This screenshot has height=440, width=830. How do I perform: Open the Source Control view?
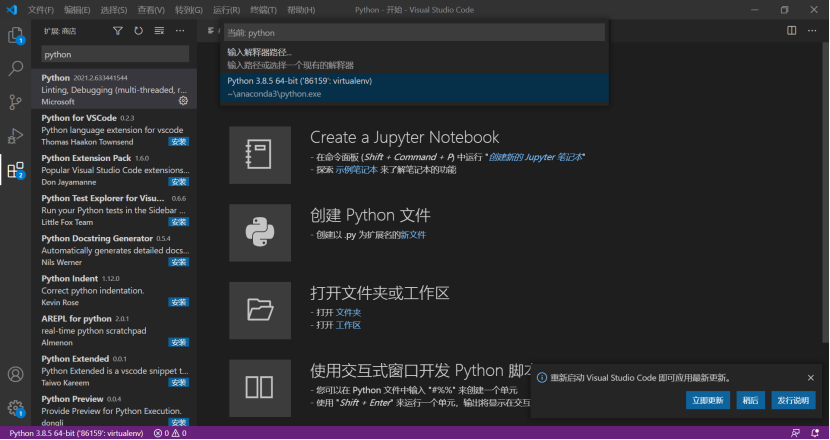tap(15, 102)
